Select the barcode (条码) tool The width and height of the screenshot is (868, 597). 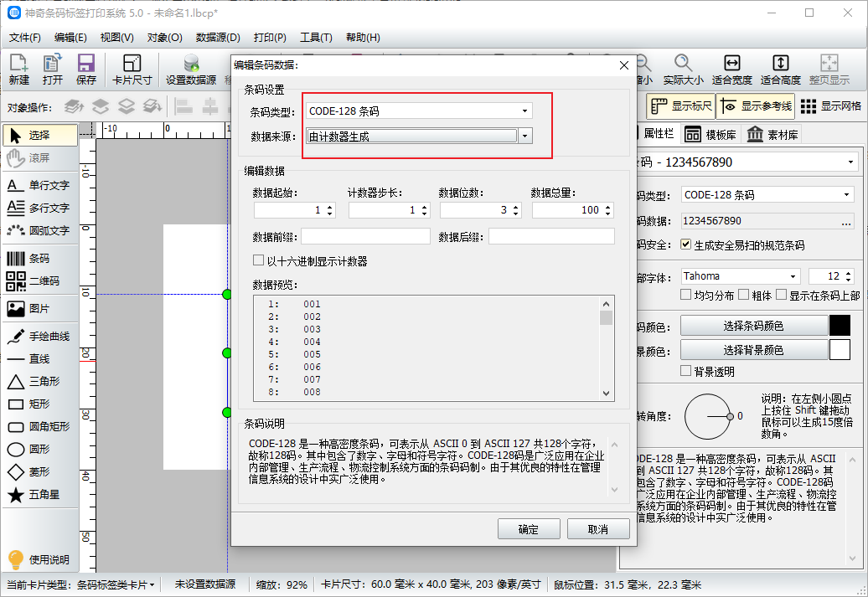point(38,259)
